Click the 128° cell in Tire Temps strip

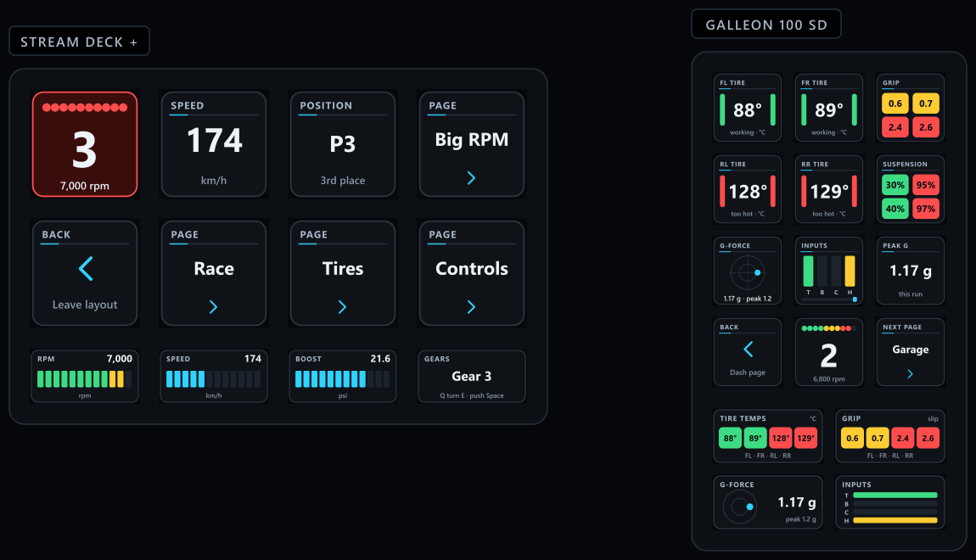(781, 438)
